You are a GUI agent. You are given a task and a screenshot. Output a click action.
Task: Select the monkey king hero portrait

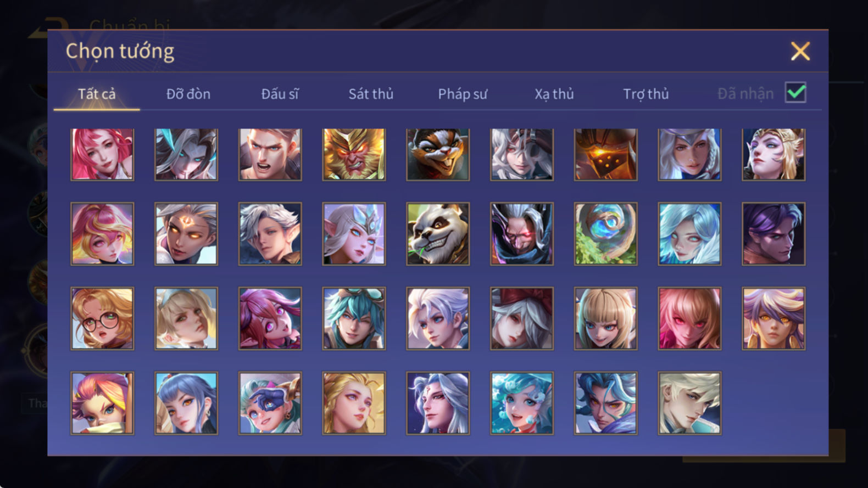click(354, 154)
